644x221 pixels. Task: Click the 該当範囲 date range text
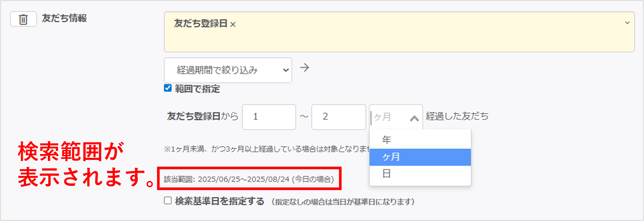[x=249, y=179]
